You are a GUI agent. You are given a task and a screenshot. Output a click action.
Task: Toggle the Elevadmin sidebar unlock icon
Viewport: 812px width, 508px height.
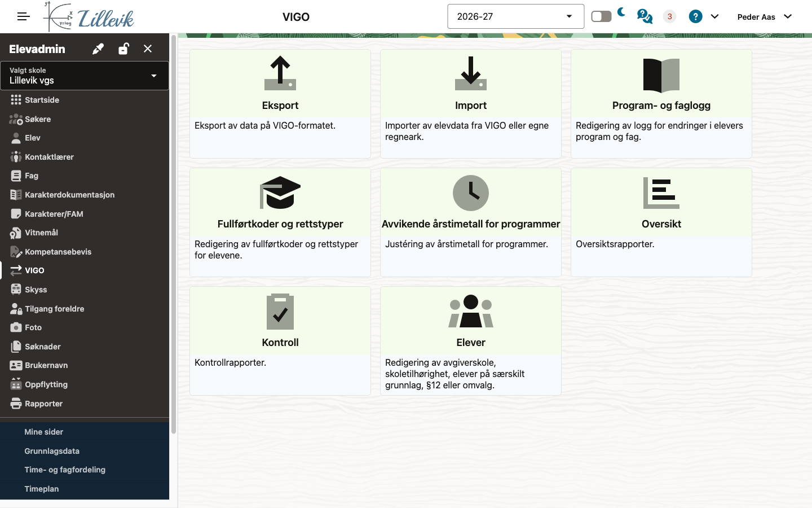pos(123,49)
